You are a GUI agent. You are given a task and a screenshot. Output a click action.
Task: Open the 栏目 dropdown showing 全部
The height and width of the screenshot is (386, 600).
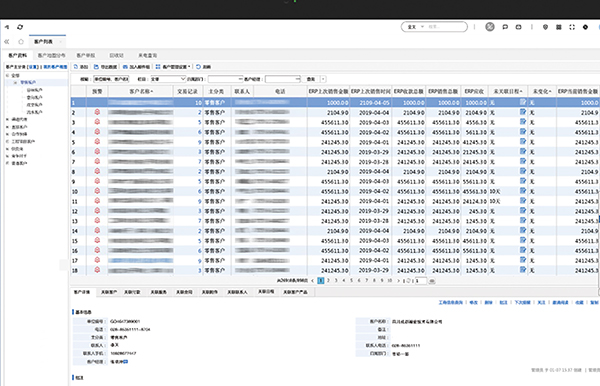tap(168, 79)
